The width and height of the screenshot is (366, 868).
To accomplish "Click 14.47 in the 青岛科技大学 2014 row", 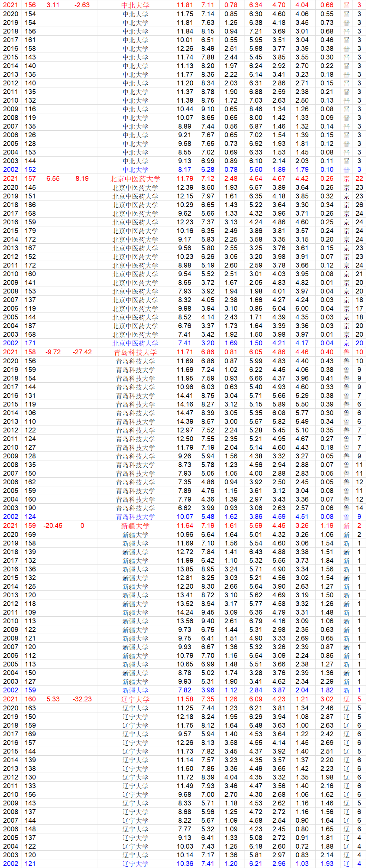I will (x=185, y=413).
